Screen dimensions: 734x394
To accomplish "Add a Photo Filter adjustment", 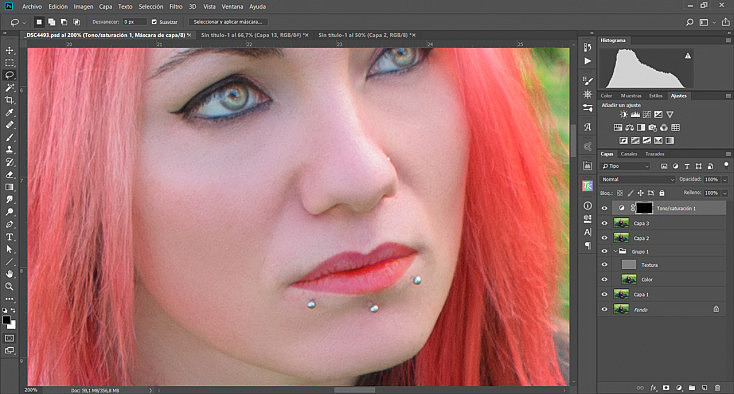I will click(x=653, y=127).
